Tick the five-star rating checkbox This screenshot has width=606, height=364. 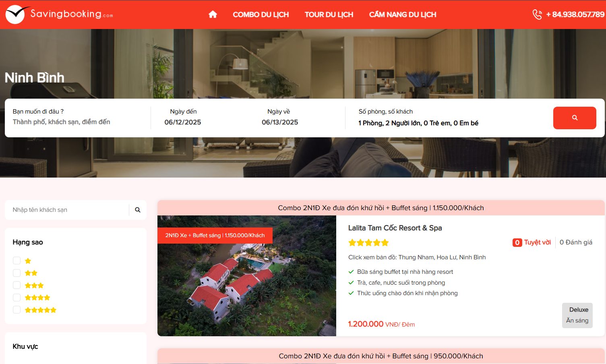tap(17, 310)
